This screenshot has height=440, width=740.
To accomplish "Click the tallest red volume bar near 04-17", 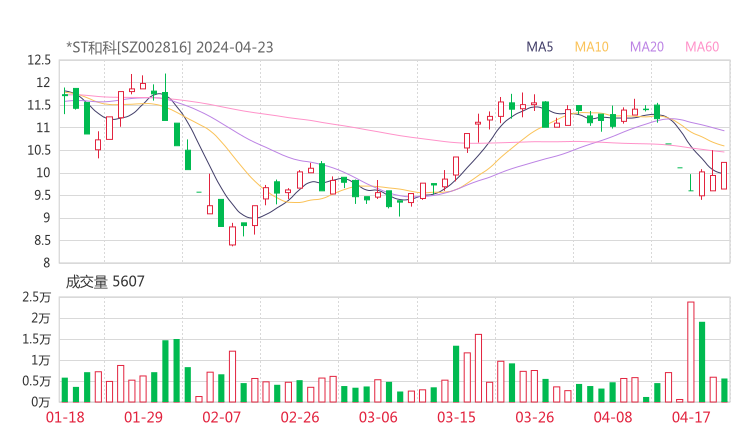I will pos(691,352).
